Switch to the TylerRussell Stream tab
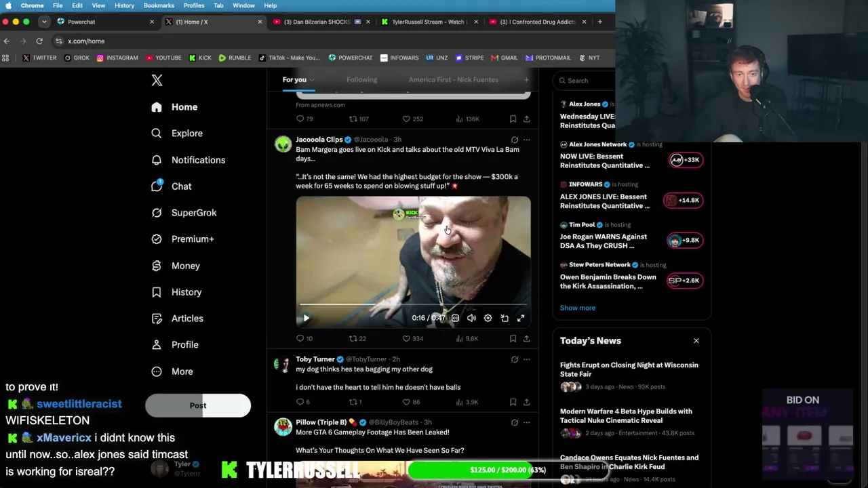 tap(428, 22)
